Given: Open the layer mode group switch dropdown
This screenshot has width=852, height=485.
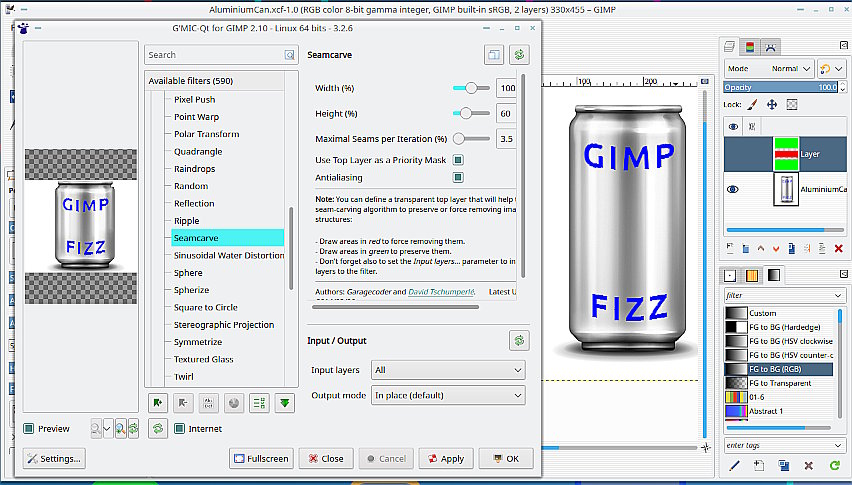Looking at the screenshot, I should [831, 69].
